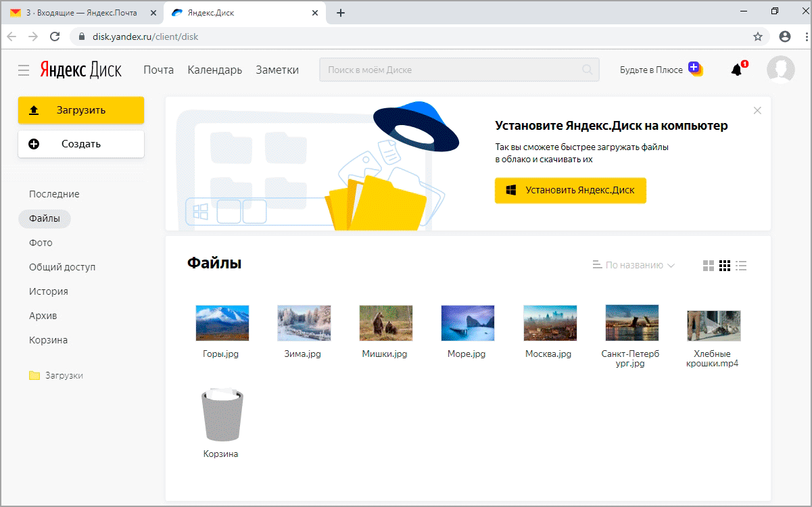Open the notifications bell
The image size is (812, 507).
737,70
